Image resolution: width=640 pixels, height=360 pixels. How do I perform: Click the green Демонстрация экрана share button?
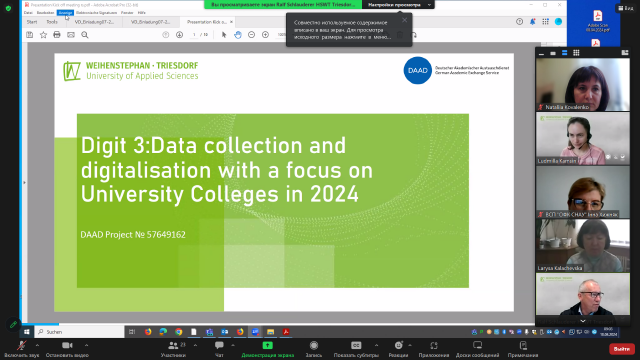[x=267, y=349]
